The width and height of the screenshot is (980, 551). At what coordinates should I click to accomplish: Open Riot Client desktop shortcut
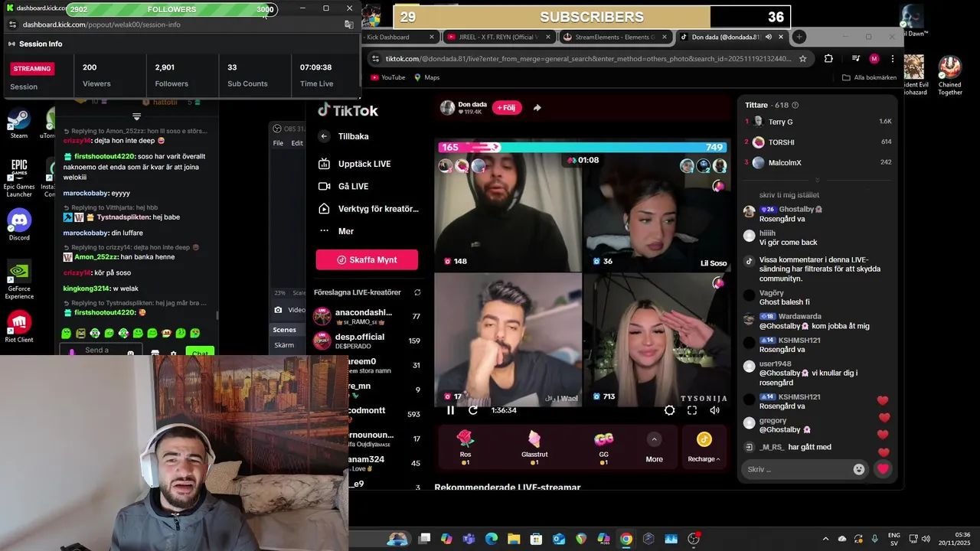19,327
